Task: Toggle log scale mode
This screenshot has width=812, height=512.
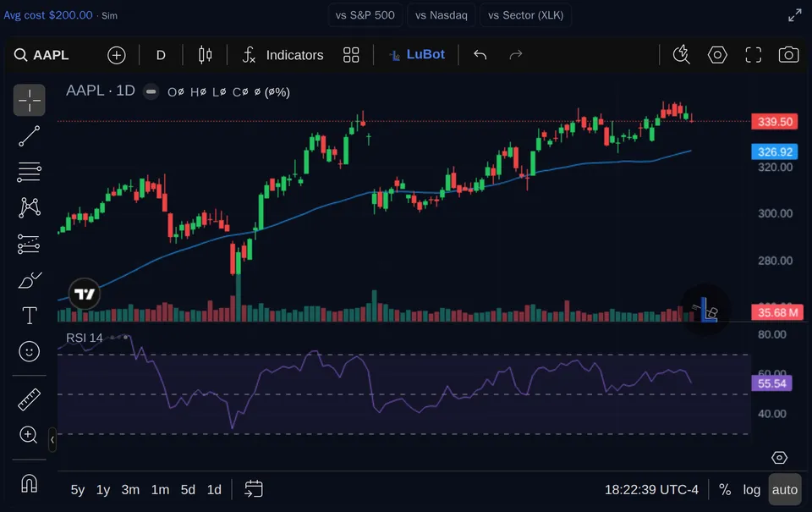Action: 751,490
